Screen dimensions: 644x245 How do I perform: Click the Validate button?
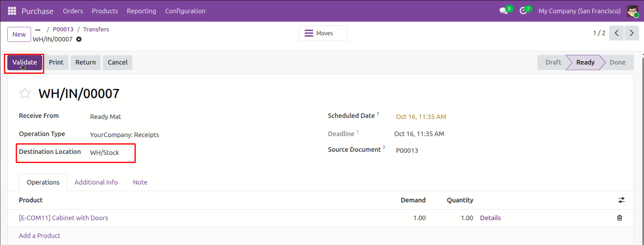tap(25, 62)
